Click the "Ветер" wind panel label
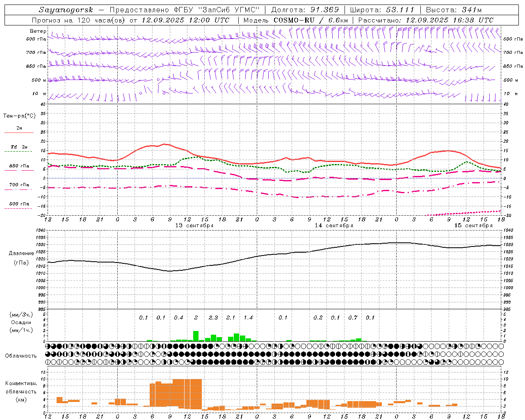 pyautogui.click(x=38, y=31)
